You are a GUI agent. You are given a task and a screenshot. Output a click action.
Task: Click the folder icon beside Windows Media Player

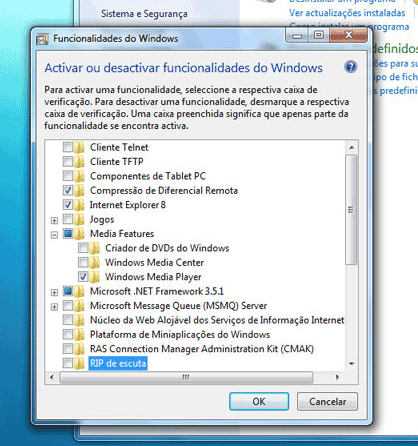[x=95, y=277]
